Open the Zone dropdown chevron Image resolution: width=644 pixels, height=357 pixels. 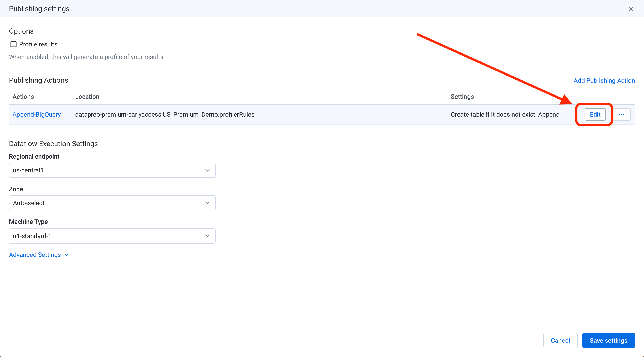point(207,203)
